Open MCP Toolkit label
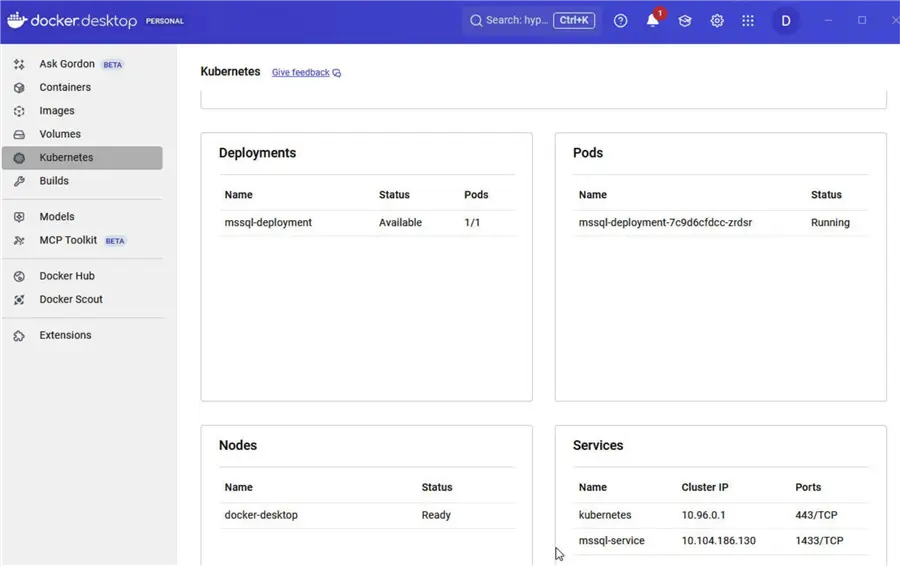Screen dimensions: 900x566 coord(68,240)
